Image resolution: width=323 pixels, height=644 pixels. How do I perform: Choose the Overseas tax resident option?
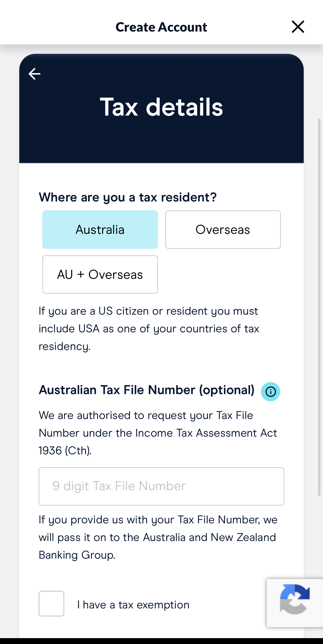pyautogui.click(x=223, y=230)
